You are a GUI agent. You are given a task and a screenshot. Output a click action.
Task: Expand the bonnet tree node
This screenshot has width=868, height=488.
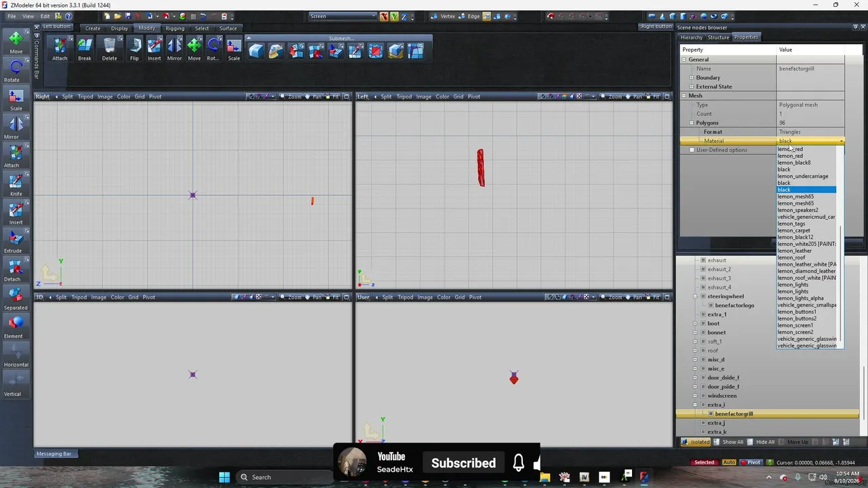[x=695, y=333]
